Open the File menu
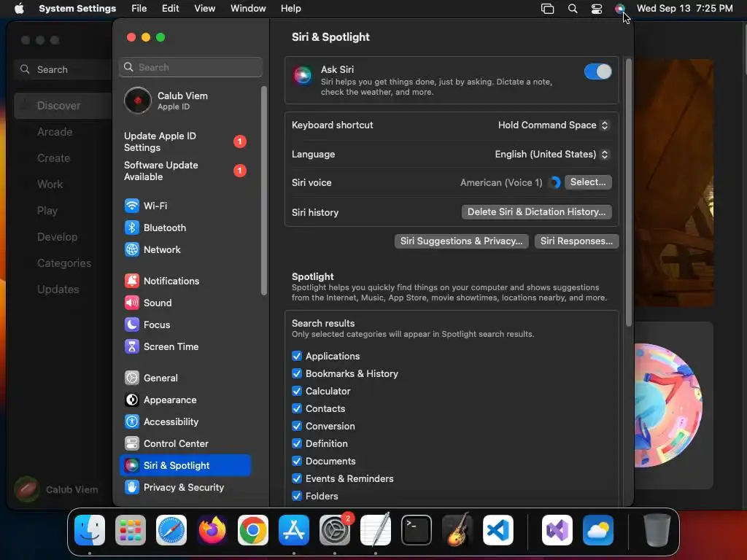Image resolution: width=747 pixels, height=560 pixels. 139,9
